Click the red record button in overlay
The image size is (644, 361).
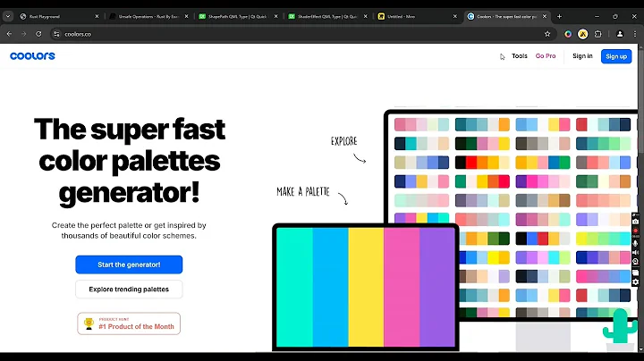coord(635,231)
